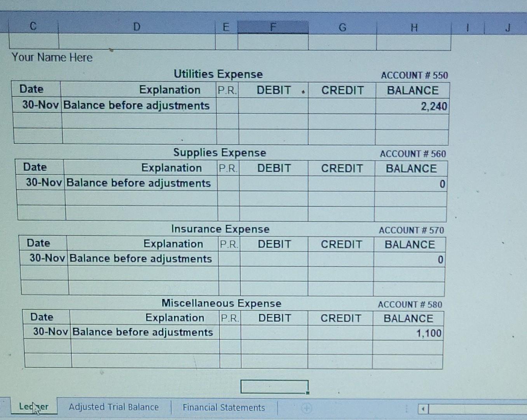
Task: Switch to the Financial Statements tab
Action: click(224, 408)
